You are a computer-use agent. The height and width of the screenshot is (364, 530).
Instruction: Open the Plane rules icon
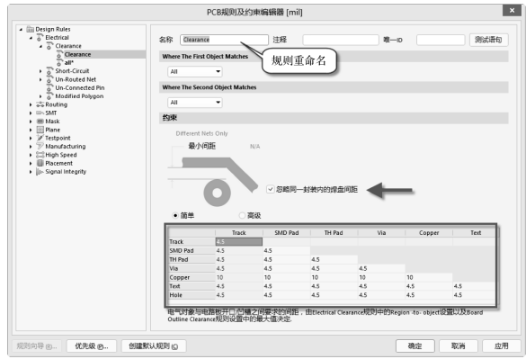(40, 130)
